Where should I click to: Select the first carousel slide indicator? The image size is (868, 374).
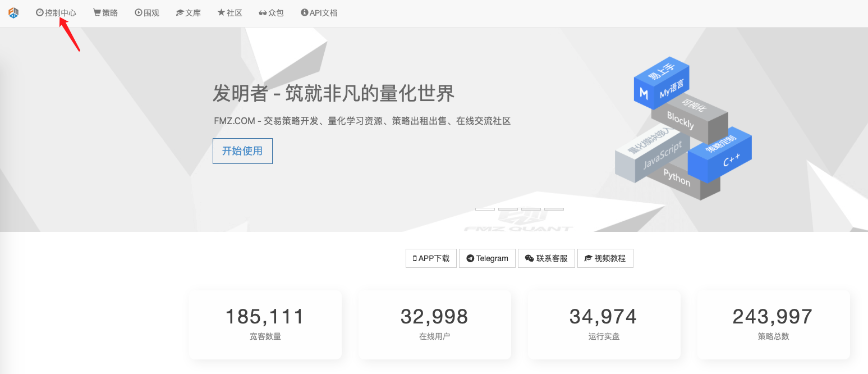tap(485, 209)
